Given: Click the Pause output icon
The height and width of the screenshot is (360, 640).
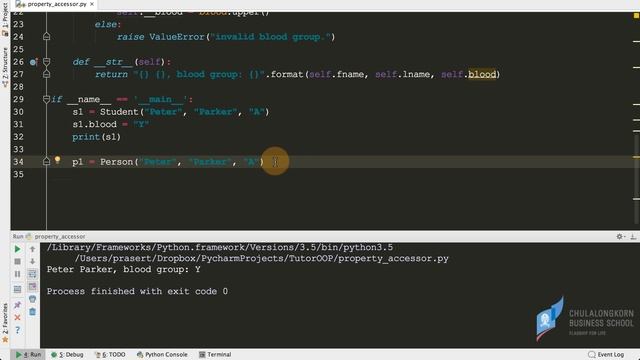Looking at the screenshot, I should (x=17, y=274).
